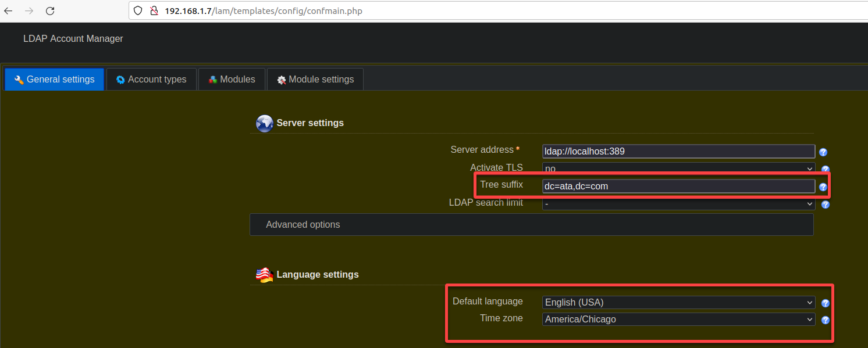
Task: Open the Default language dropdown
Action: pos(678,302)
